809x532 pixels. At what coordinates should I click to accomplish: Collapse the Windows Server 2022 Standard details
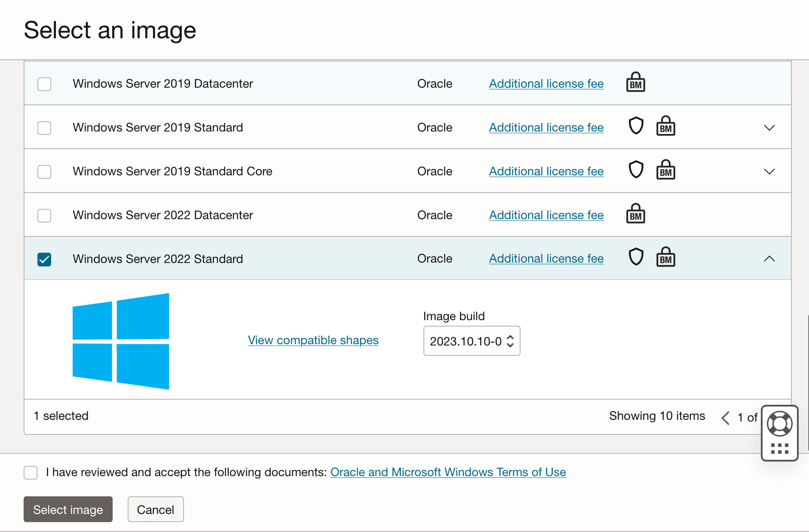pos(769,259)
